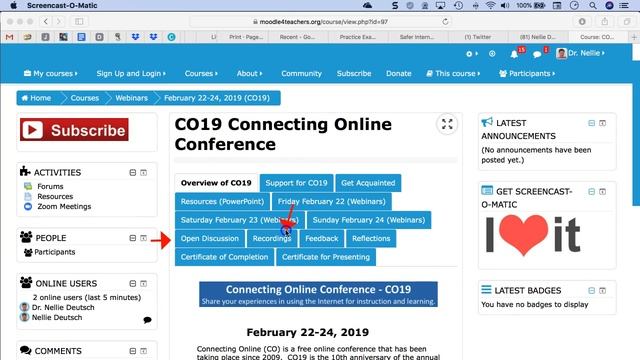Collapse the Latest Announcements block
This screenshot has width=640, height=360.
[591, 123]
